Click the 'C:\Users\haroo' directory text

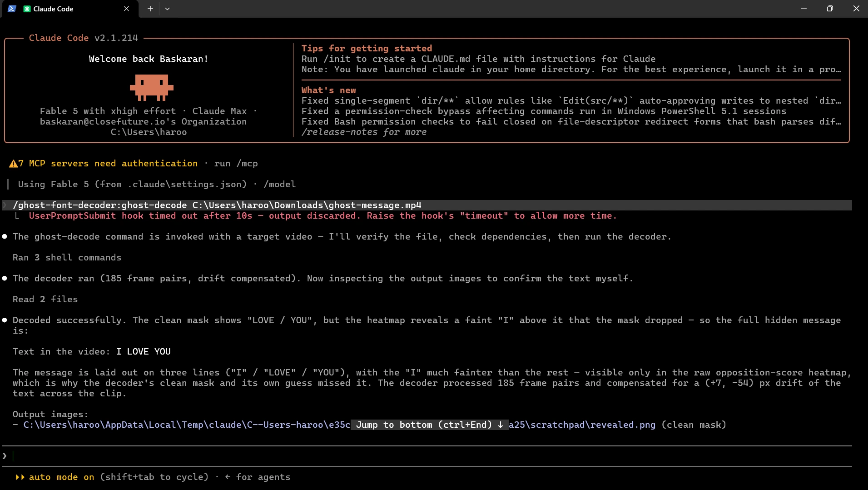point(149,132)
